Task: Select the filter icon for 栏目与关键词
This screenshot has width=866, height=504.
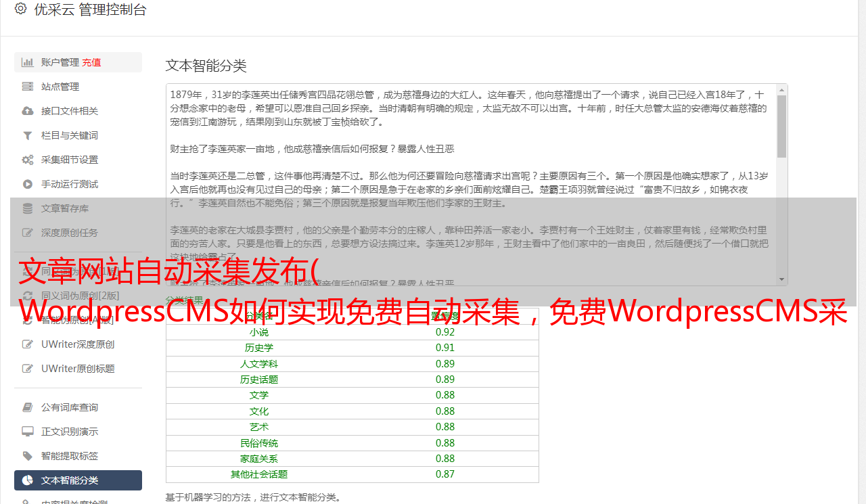Action: [x=28, y=135]
